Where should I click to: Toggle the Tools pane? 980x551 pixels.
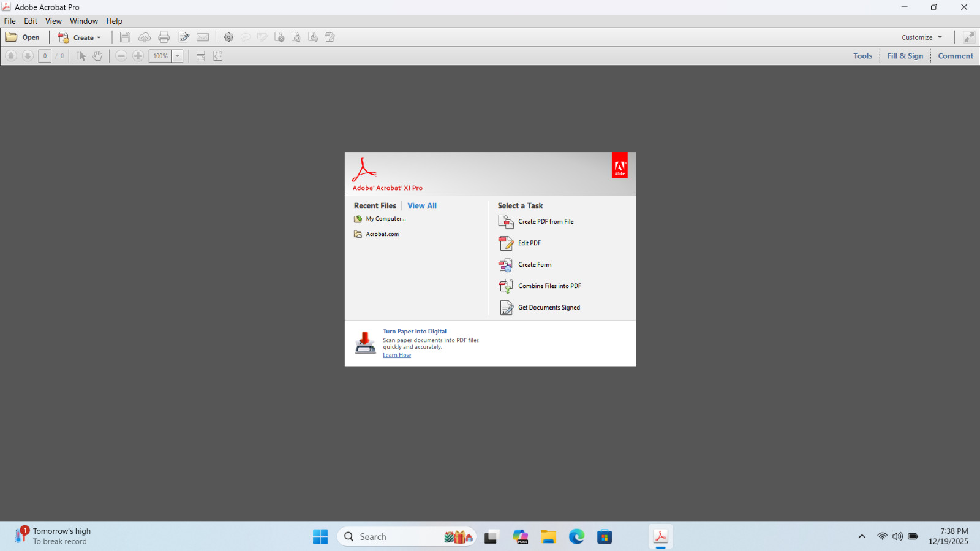click(862, 56)
